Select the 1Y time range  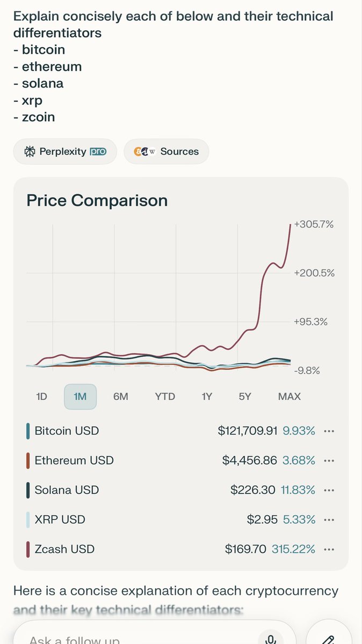pyautogui.click(x=207, y=397)
